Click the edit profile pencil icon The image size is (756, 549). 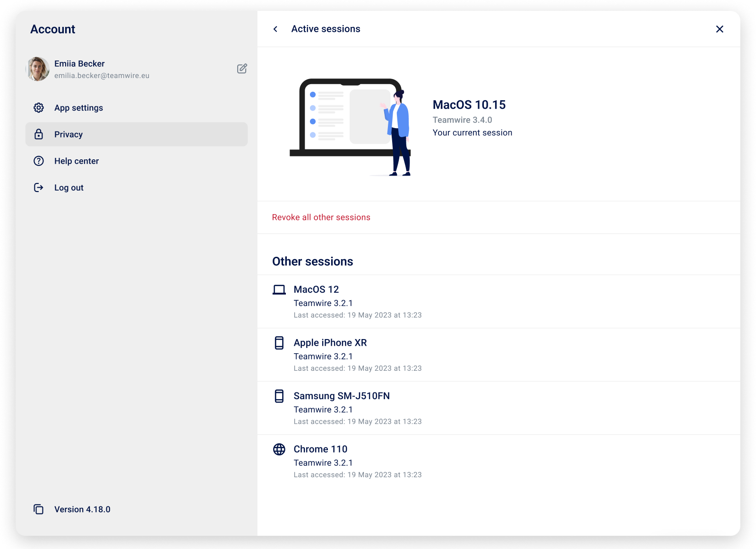(x=242, y=69)
